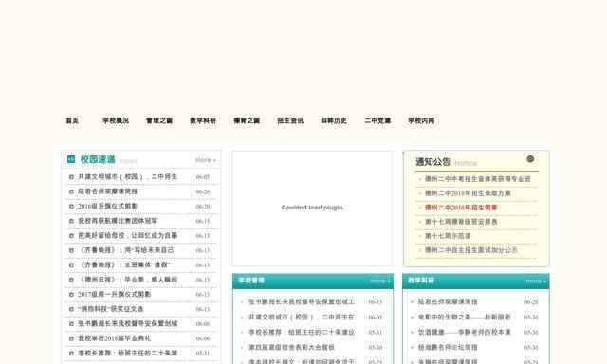Open 电影中的生物之美 article
The height and width of the screenshot is (364, 607).
click(x=464, y=317)
